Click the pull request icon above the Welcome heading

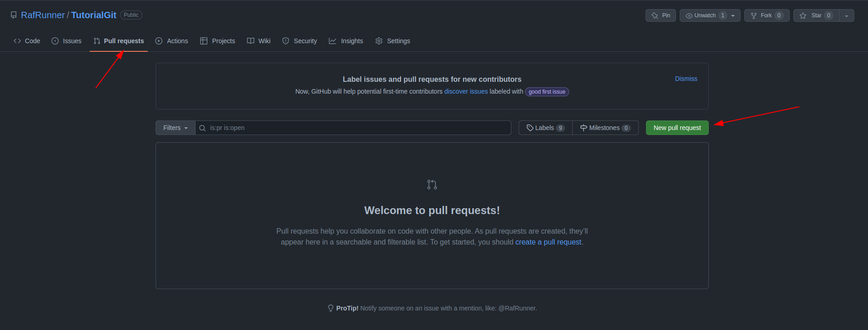(x=432, y=185)
